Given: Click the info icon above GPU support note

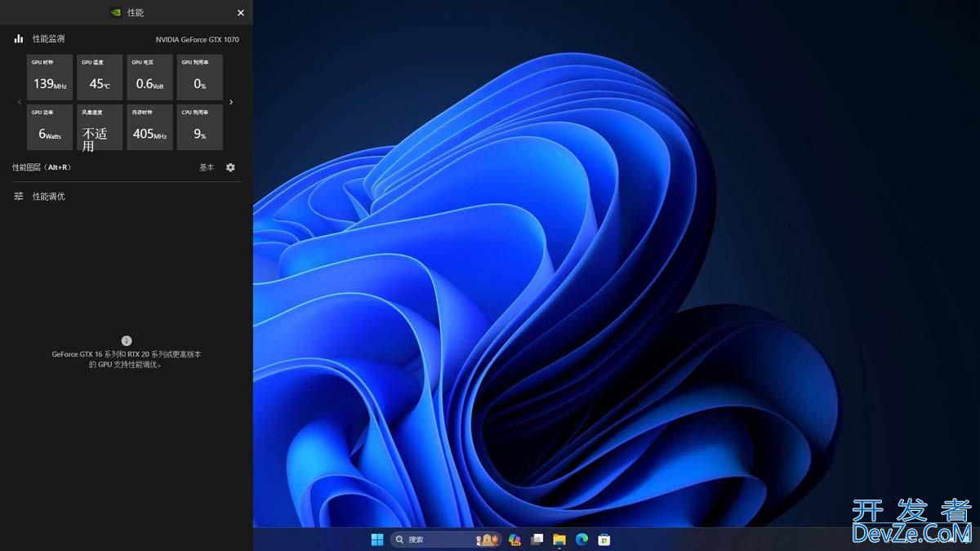Looking at the screenshot, I should (127, 340).
